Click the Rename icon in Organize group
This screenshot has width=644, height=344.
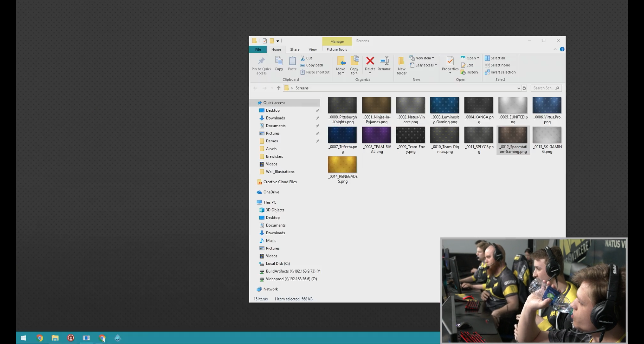tap(384, 61)
